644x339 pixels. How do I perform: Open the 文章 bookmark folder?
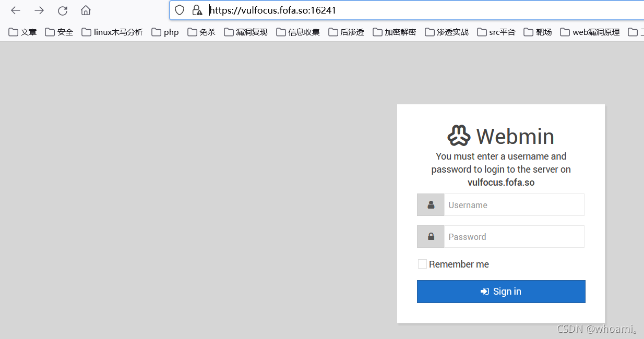click(23, 32)
